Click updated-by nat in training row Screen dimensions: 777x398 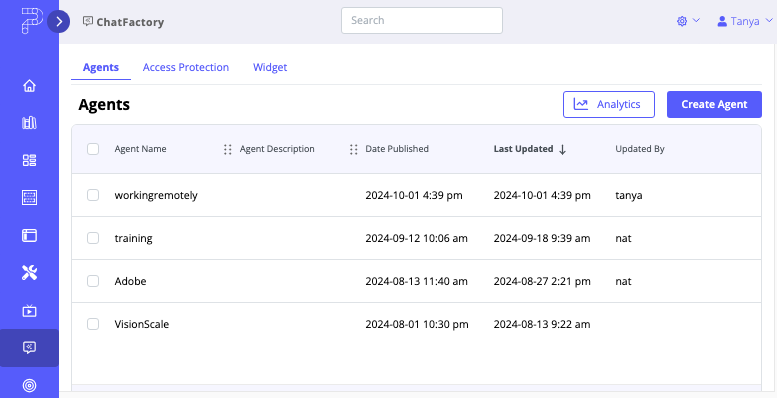[x=623, y=238]
